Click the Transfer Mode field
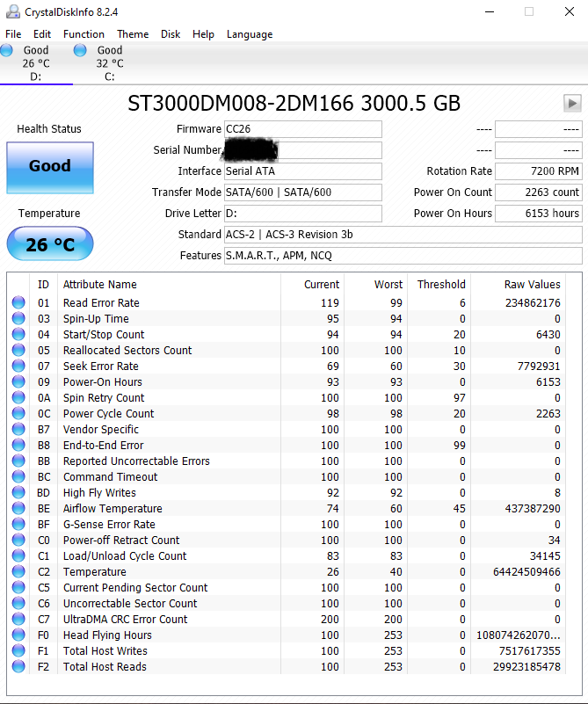The width and height of the screenshot is (588, 704). pos(303,192)
